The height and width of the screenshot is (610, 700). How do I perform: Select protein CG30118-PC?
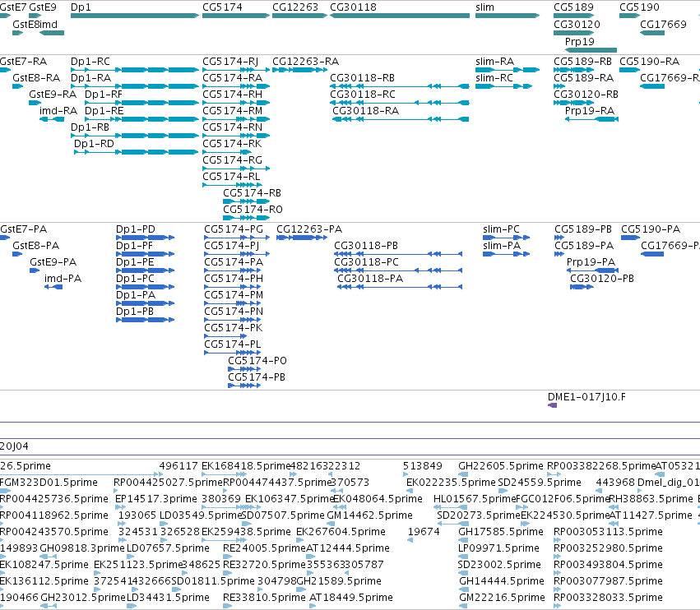point(398,270)
